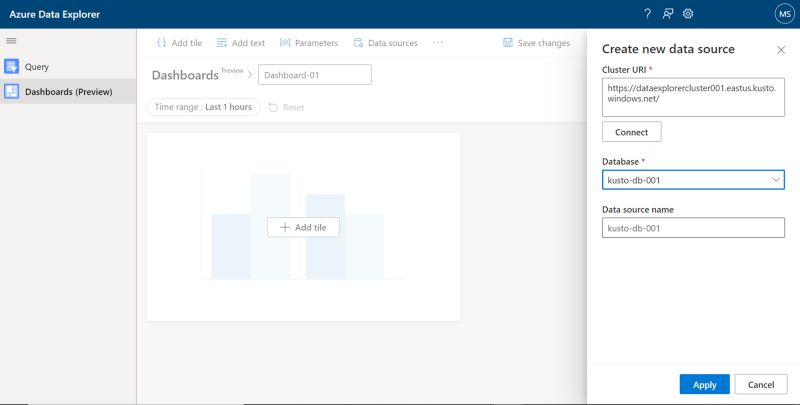This screenshot has height=405, width=800.
Task: Expand the Database dropdown
Action: [693, 180]
